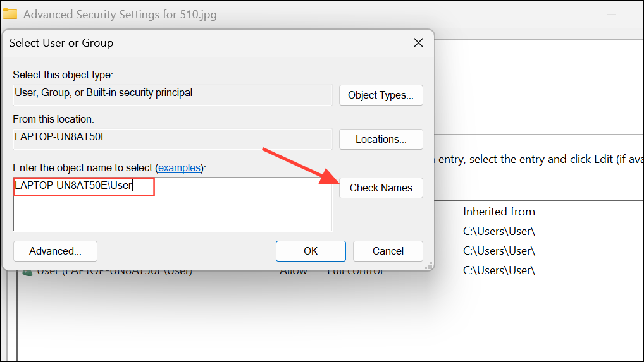Open the Locations picker
The height and width of the screenshot is (362, 644).
[381, 140]
